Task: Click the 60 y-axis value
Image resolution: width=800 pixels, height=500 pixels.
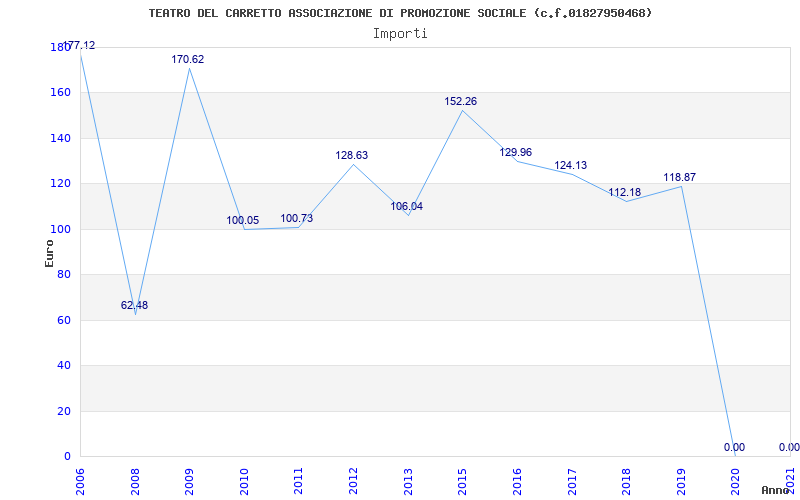Action: click(x=63, y=320)
